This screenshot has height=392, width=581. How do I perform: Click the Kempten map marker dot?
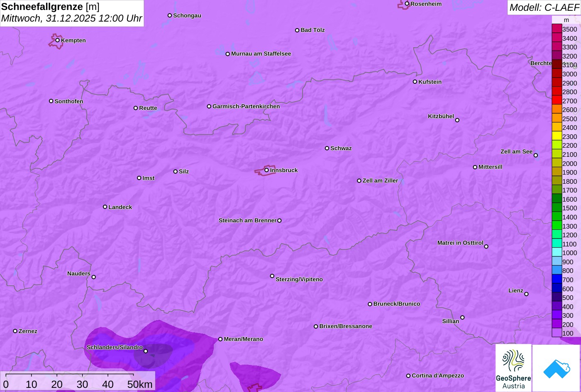pyautogui.click(x=57, y=40)
